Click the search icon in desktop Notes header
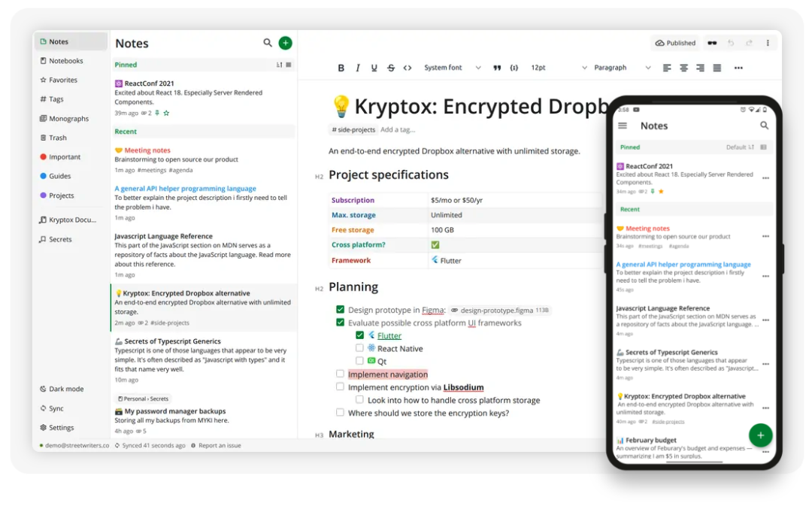812x509 pixels. point(267,42)
